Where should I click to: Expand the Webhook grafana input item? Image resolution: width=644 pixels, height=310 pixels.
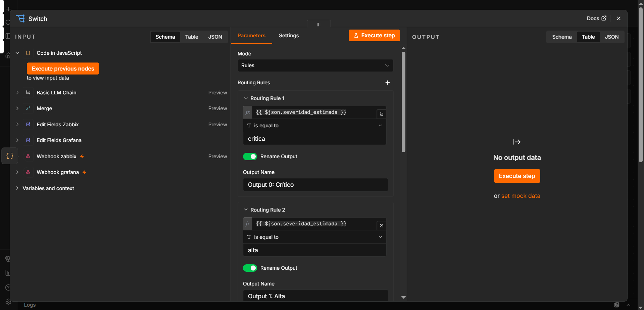click(17, 172)
